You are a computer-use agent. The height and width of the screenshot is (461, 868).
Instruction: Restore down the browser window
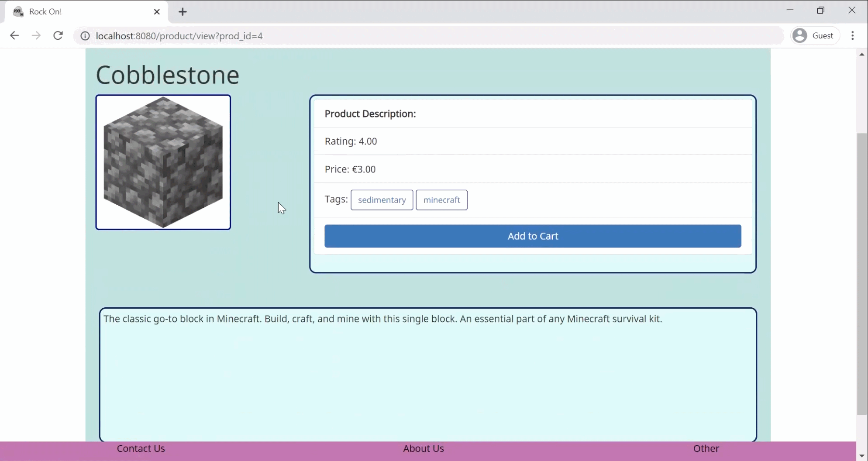[821, 10]
